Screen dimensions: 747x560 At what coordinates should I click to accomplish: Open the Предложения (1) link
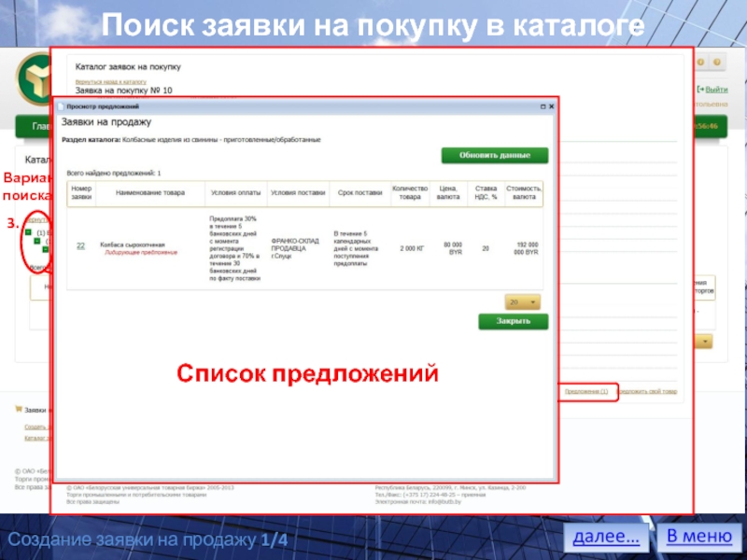pyautogui.click(x=586, y=391)
